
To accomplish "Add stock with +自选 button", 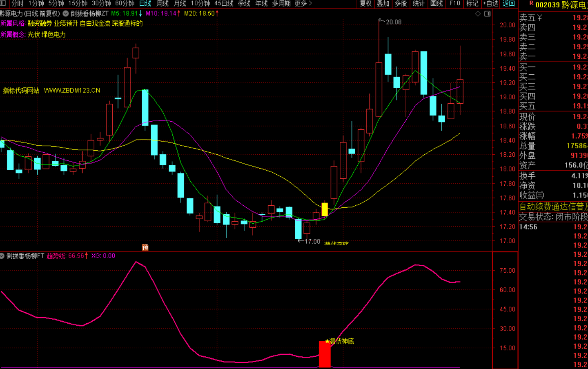I will (490, 4).
